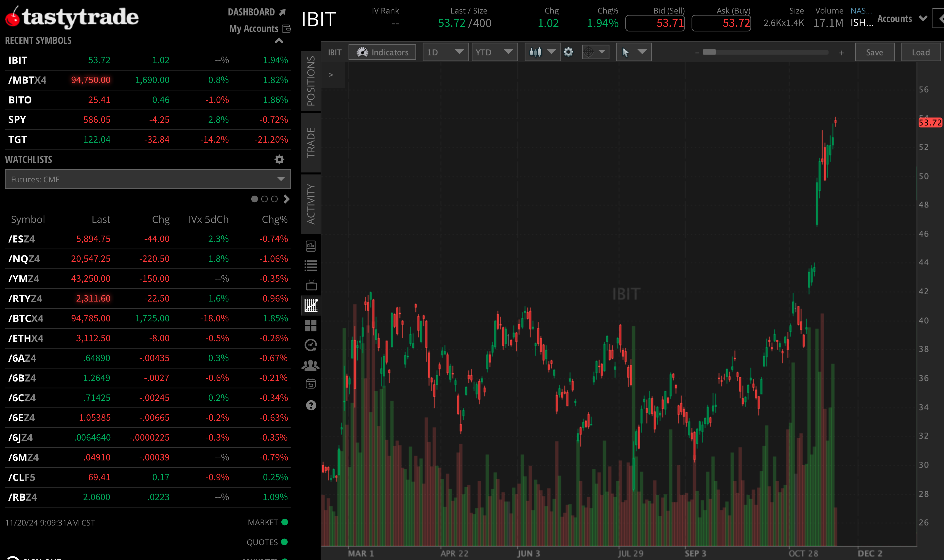This screenshot has width=944, height=560.
Task: Open the Futures: CME watchlist dropdown
Action: pos(148,179)
